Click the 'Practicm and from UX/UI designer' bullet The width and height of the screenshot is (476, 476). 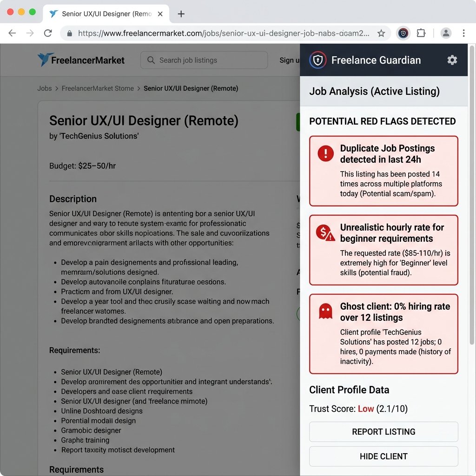click(117, 291)
